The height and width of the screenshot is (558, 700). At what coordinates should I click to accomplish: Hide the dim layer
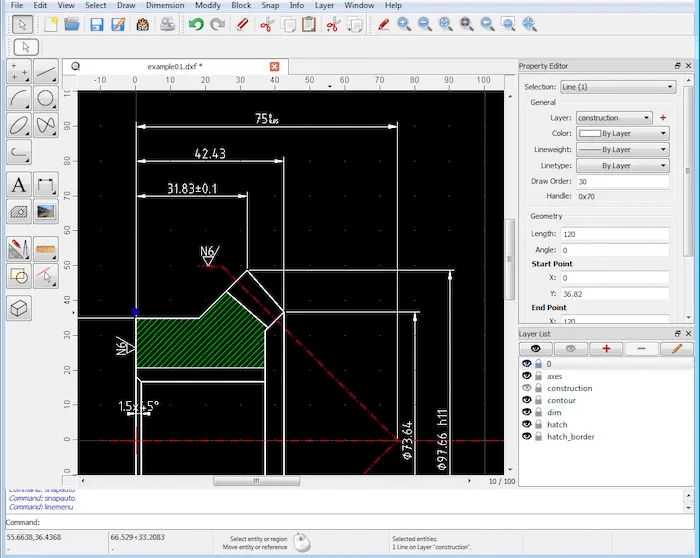527,412
